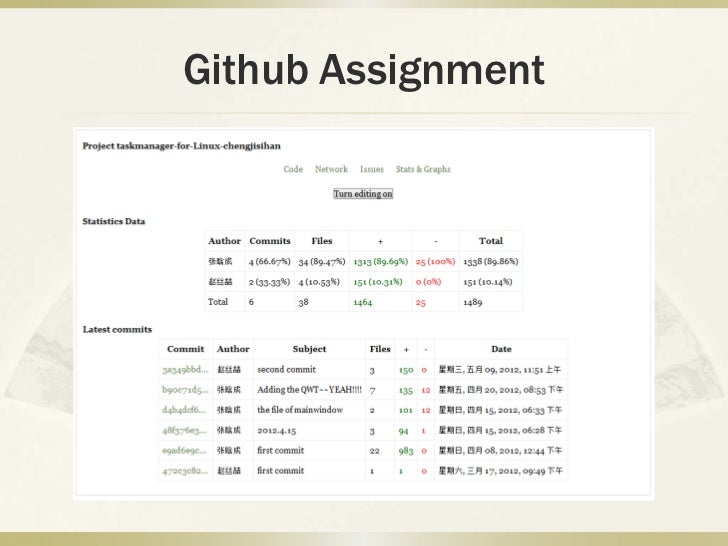Select the 34 (89.47%) files cell
This screenshot has width=728, height=546.
tap(322, 261)
